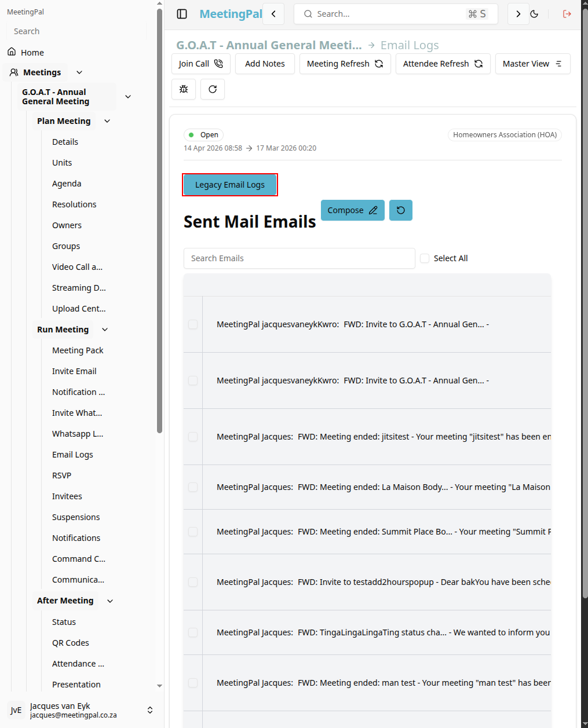Click refresh icon on Attendee Refresh

(479, 64)
